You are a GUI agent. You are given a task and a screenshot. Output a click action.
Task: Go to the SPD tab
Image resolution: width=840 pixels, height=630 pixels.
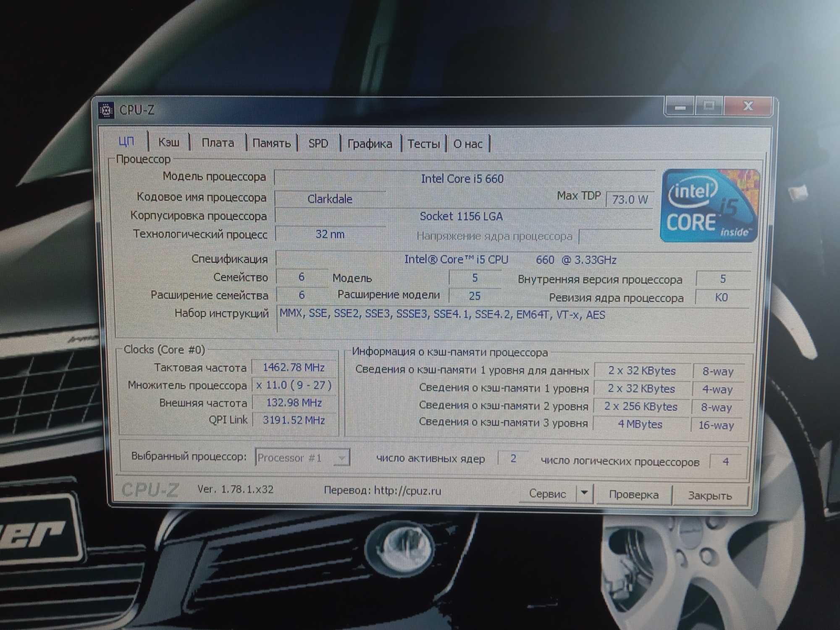coord(318,144)
